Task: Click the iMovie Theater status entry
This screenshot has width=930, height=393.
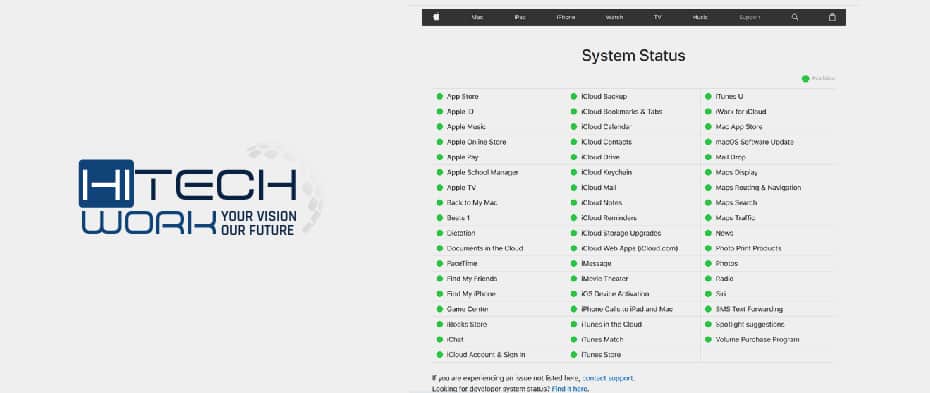Action: (600, 279)
